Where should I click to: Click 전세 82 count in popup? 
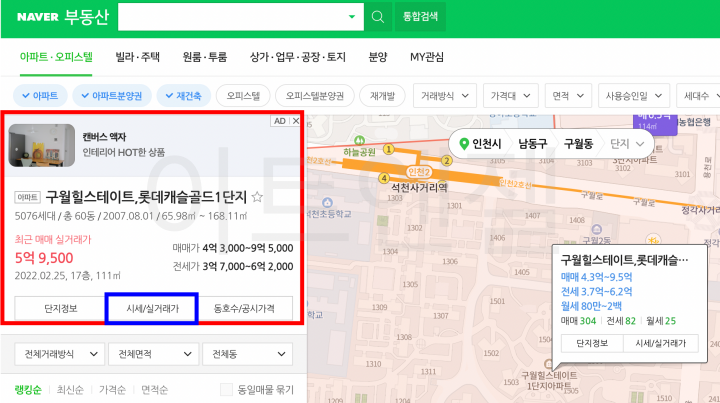coord(621,321)
